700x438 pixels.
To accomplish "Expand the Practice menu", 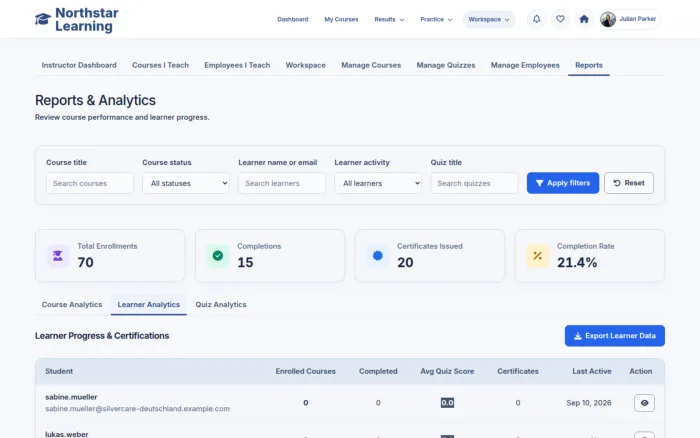I will click(x=436, y=19).
